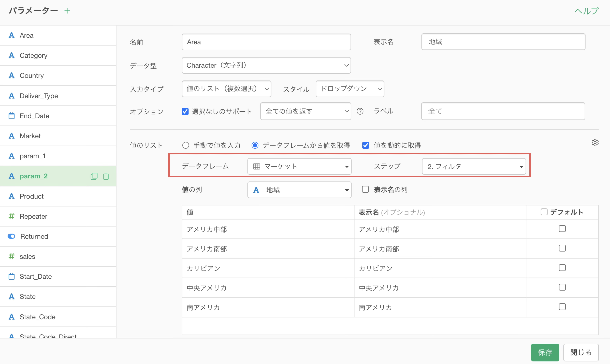Check default box for カリビアン row

[x=562, y=268]
